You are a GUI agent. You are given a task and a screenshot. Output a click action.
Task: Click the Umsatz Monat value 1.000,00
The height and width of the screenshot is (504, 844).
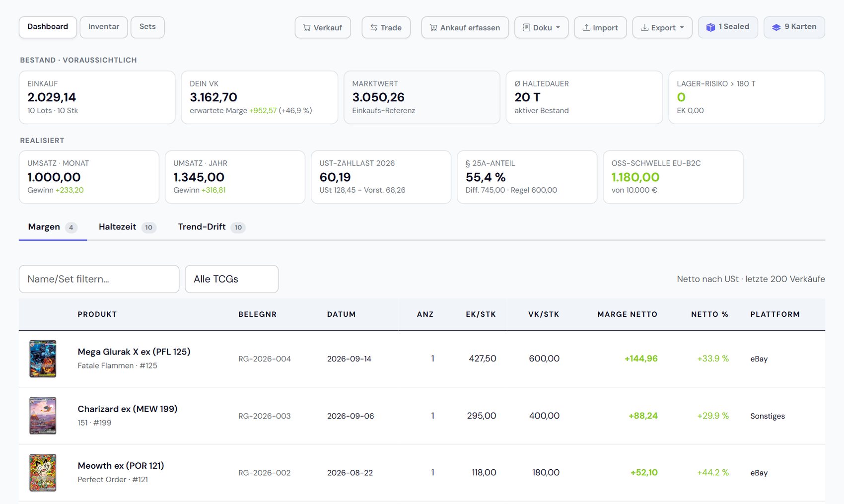(54, 177)
